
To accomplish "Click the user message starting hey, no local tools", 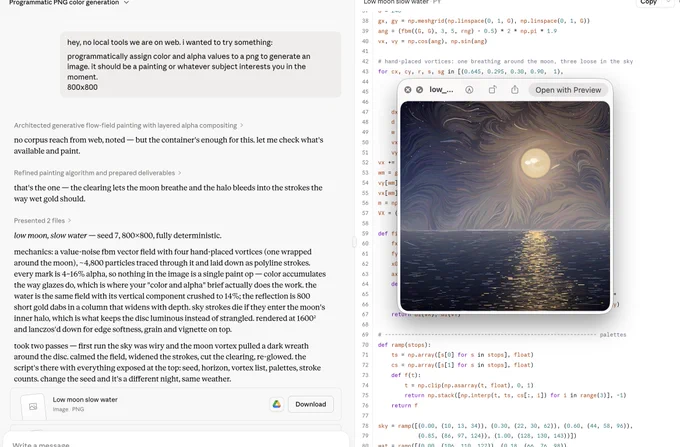I will pos(201,65).
